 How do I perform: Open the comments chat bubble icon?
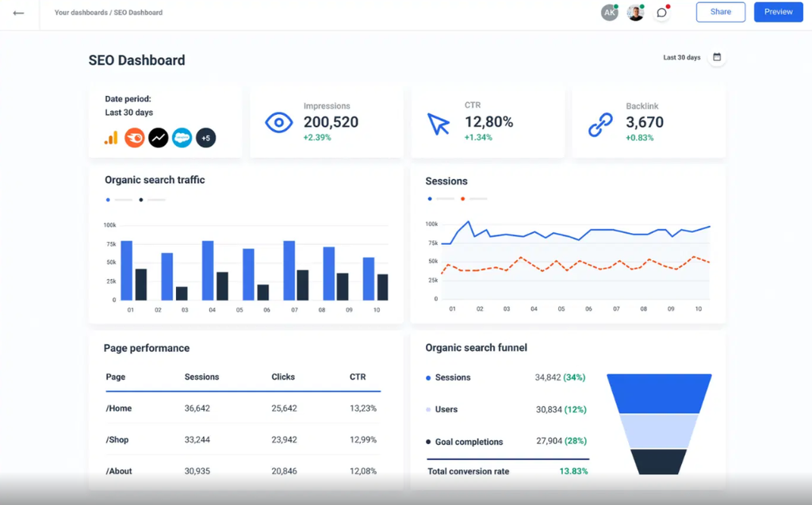coord(662,13)
